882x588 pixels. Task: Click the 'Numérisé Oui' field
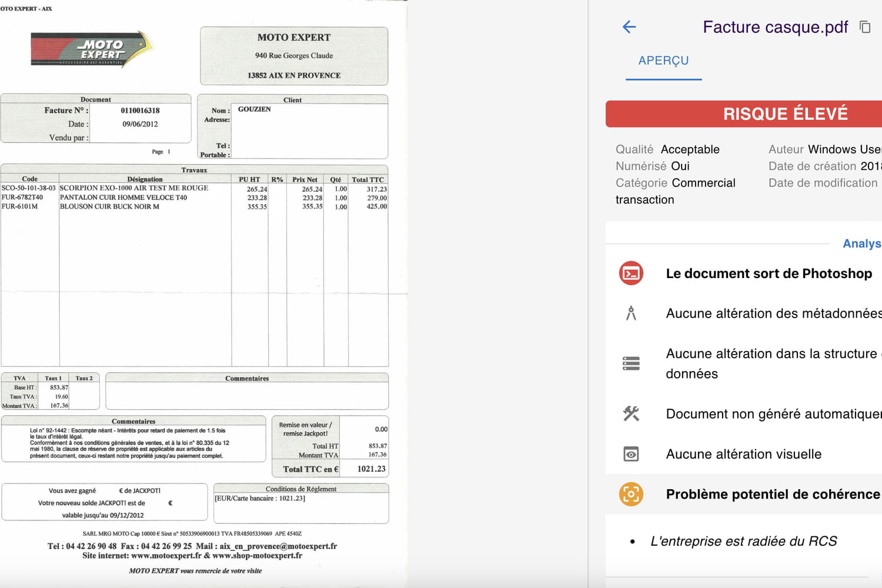(653, 166)
